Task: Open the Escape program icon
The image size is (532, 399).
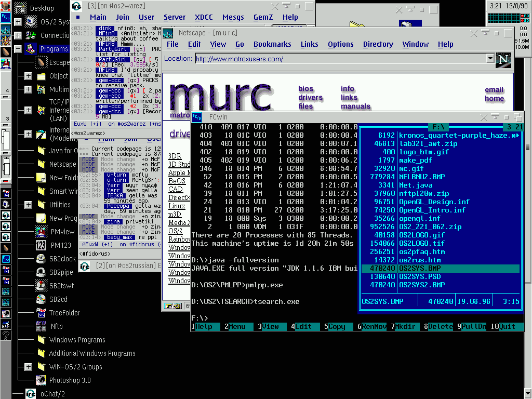Action: pyautogui.click(x=41, y=62)
